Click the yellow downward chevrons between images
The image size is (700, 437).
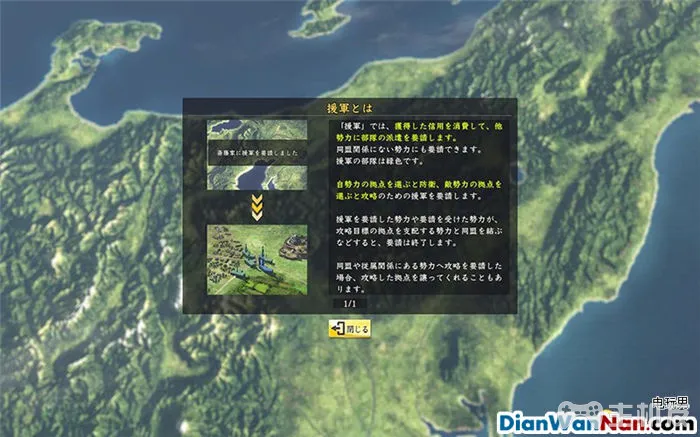click(257, 207)
